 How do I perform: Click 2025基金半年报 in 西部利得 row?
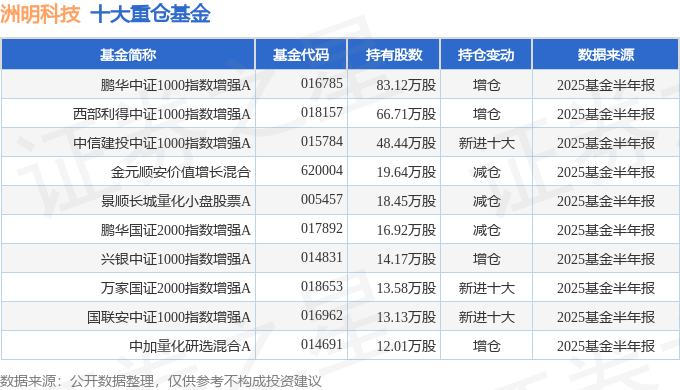coord(606,114)
